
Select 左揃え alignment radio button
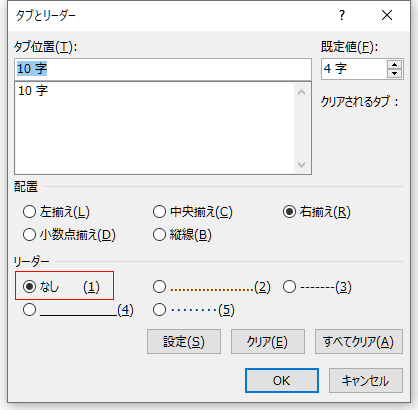point(29,212)
